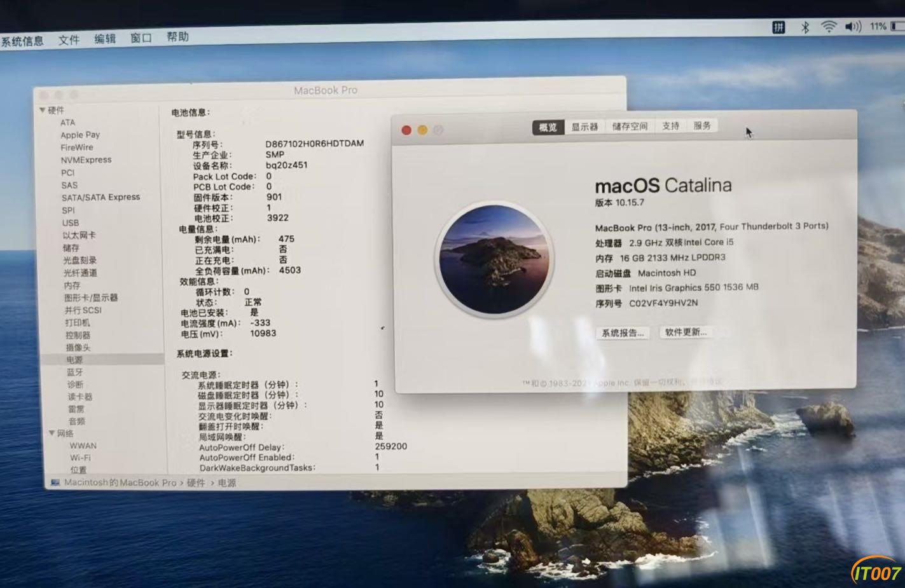Click Macintosh的MacBook Pro in path bar
Viewport: 905px width, 588px height.
pyautogui.click(x=120, y=482)
